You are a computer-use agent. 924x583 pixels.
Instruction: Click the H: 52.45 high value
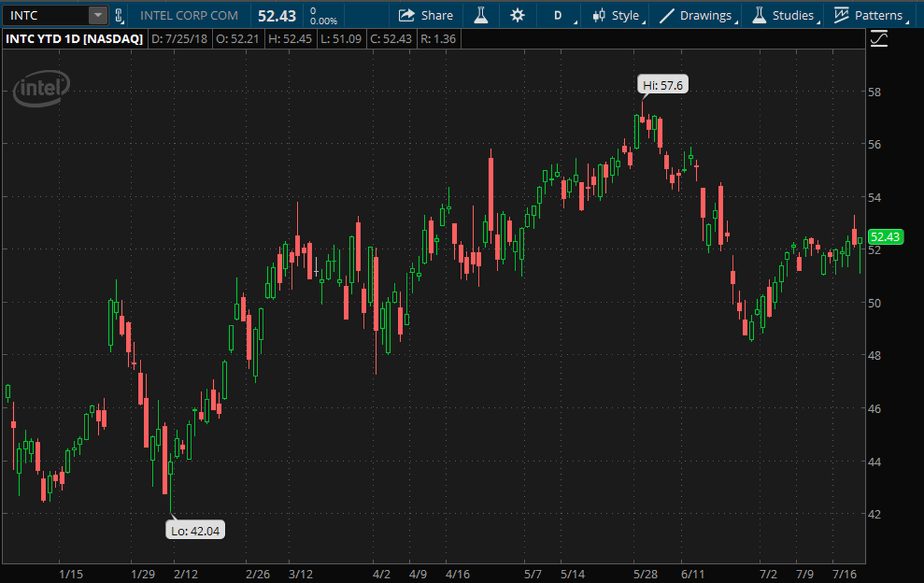click(x=290, y=39)
